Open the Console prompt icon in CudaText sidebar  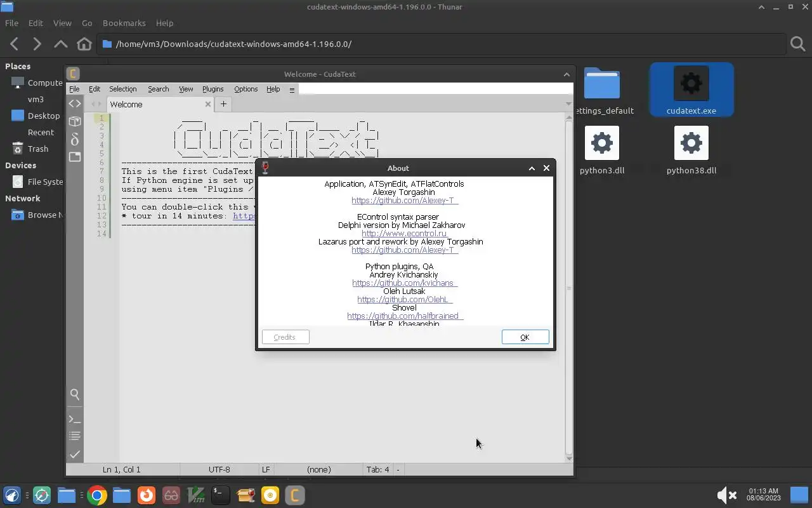tap(75, 419)
